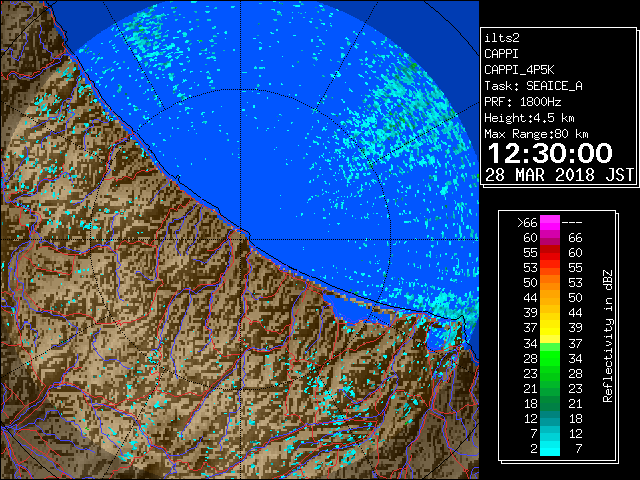The width and height of the screenshot is (640, 480).
Task: Click the vertical 'Reflectivity in dBZ' legend title
Action: [607, 336]
